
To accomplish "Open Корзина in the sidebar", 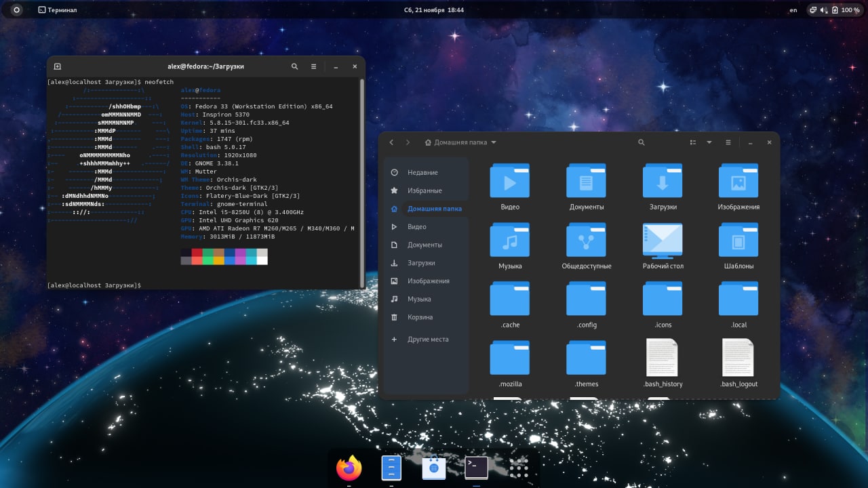I will point(426,317).
